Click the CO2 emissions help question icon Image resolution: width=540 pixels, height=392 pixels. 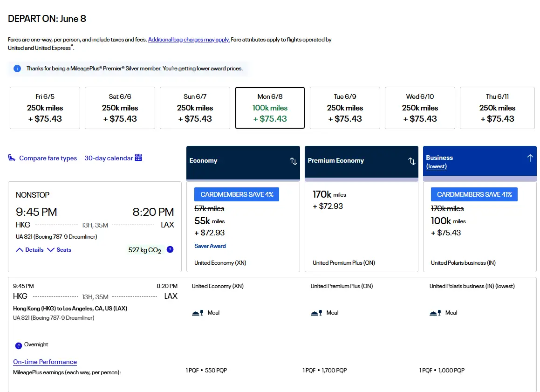pos(170,249)
